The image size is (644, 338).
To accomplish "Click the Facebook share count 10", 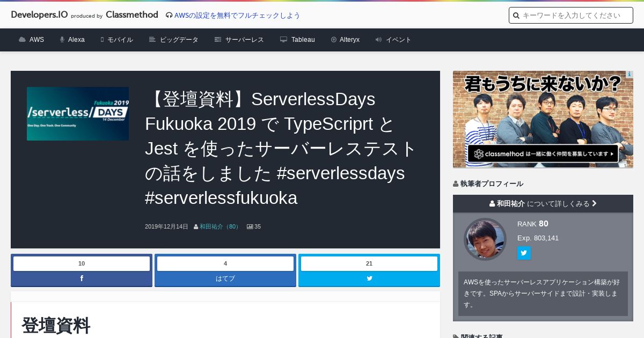I will [x=82, y=263].
